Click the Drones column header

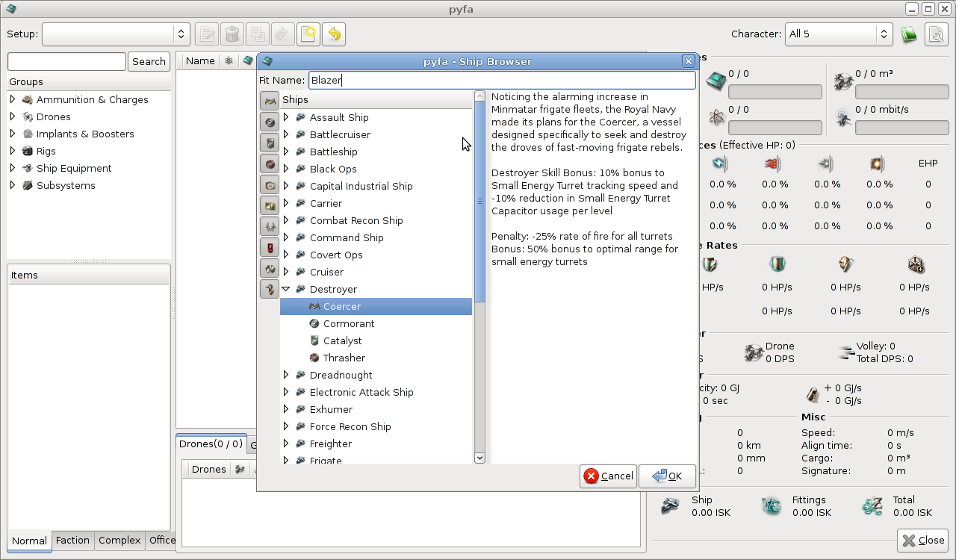pos(208,469)
